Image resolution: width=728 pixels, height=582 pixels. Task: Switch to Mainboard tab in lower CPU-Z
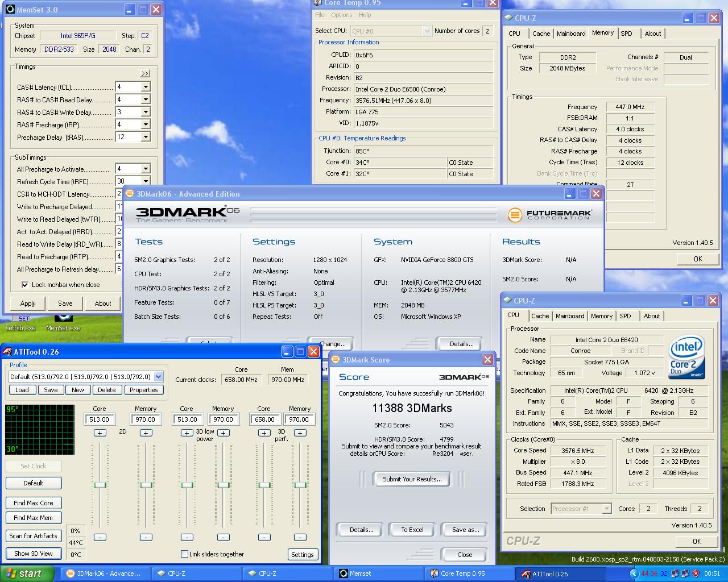(570, 316)
